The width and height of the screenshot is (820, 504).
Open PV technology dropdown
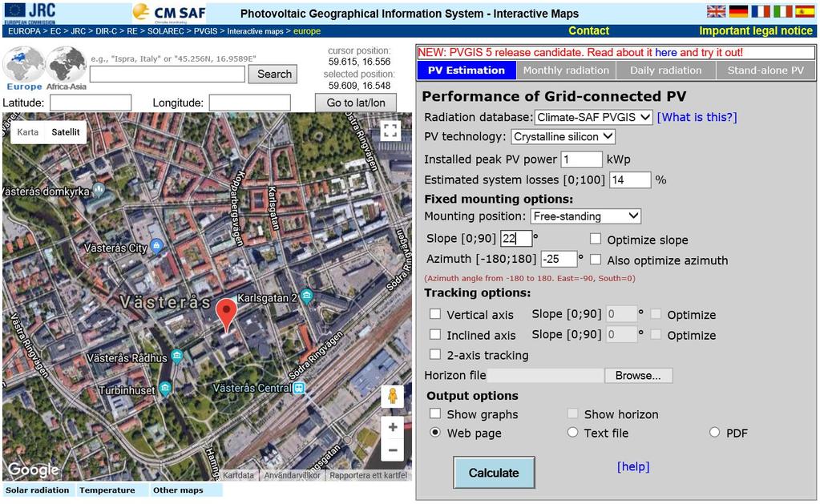click(563, 136)
